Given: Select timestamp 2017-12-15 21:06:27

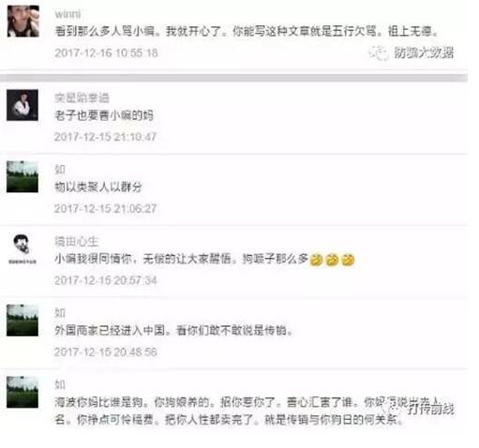Looking at the screenshot, I should click(106, 209).
